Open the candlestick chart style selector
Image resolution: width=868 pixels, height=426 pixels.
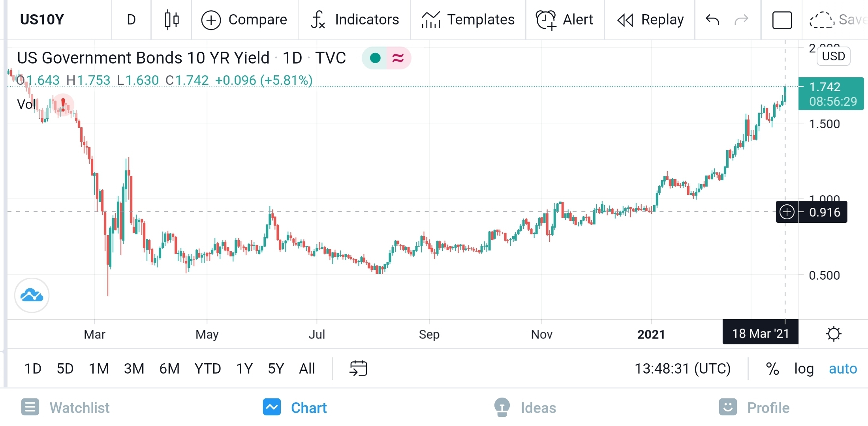(171, 20)
